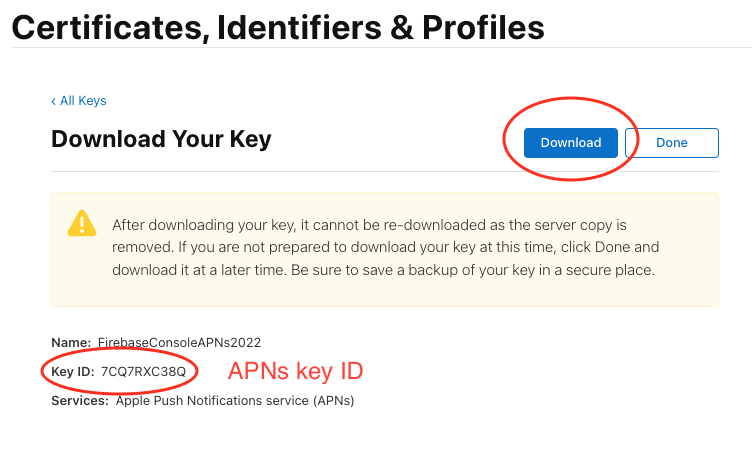Click the blue Download button
The width and height of the screenshot is (752, 455).
coord(570,143)
